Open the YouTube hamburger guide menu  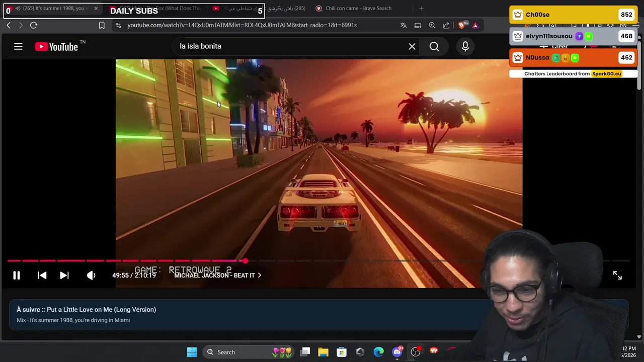click(x=18, y=46)
